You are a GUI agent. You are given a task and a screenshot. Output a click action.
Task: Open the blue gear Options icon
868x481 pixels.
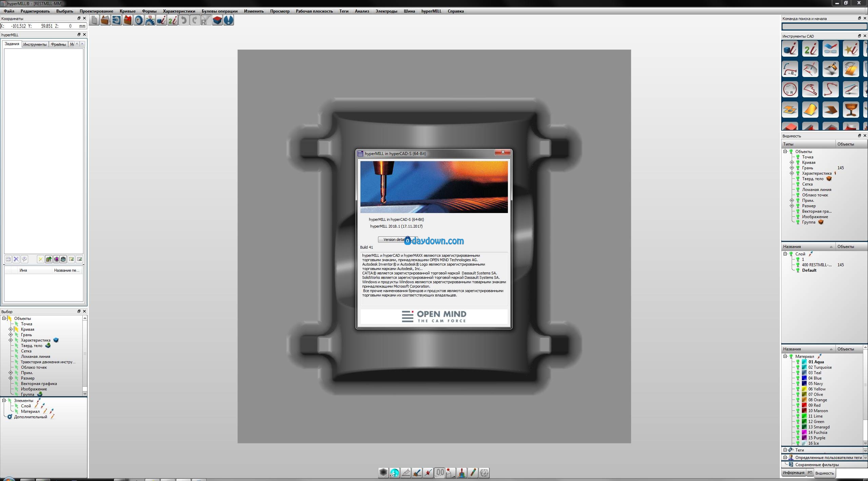tap(139, 20)
